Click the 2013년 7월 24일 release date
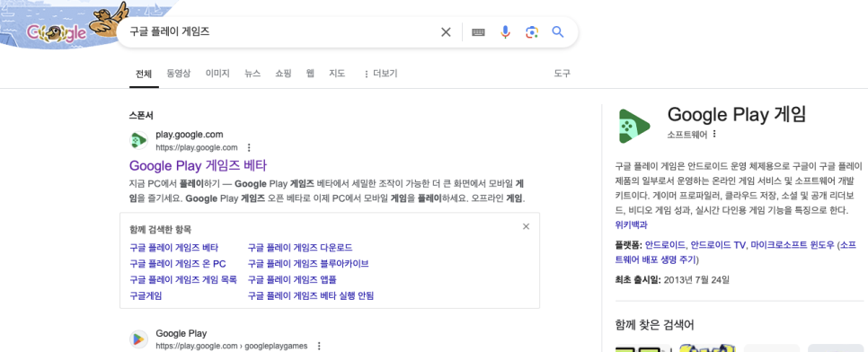The height and width of the screenshot is (352, 868). [x=696, y=279]
